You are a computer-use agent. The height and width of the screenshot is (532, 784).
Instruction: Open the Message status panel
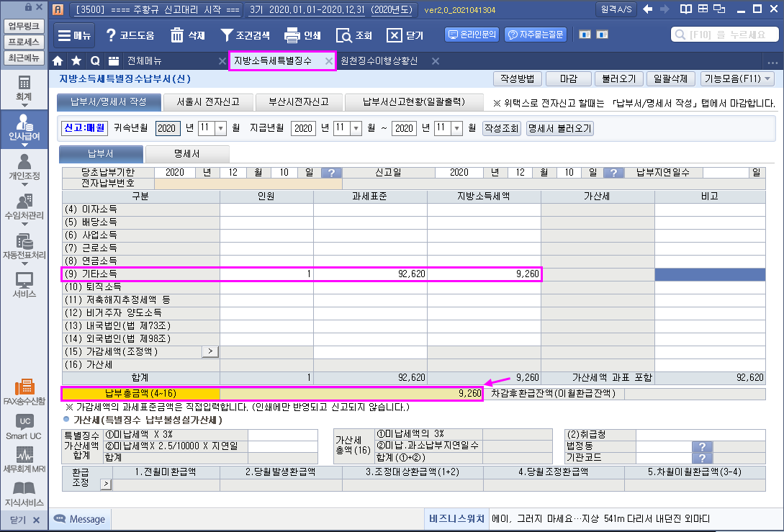pos(80,519)
